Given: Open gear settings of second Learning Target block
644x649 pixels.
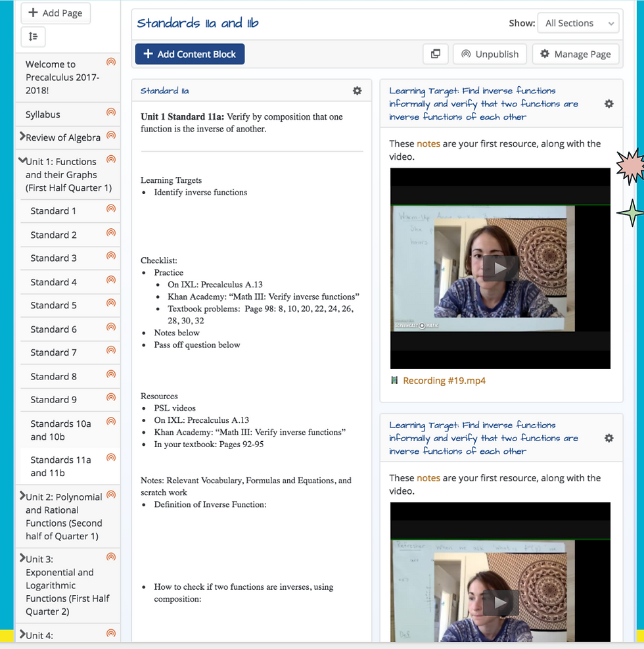Looking at the screenshot, I should (x=609, y=439).
